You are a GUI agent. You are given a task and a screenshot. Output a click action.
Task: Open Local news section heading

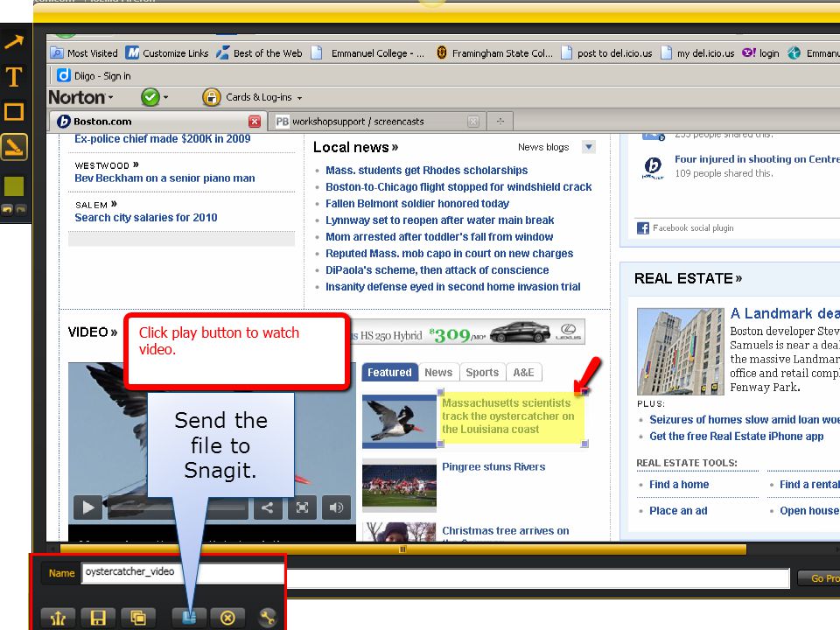point(356,147)
